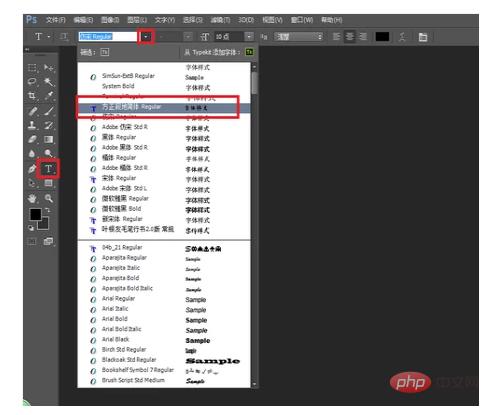This screenshot has width=489, height=415.
Task: Change the screen mode
Action: (49, 241)
